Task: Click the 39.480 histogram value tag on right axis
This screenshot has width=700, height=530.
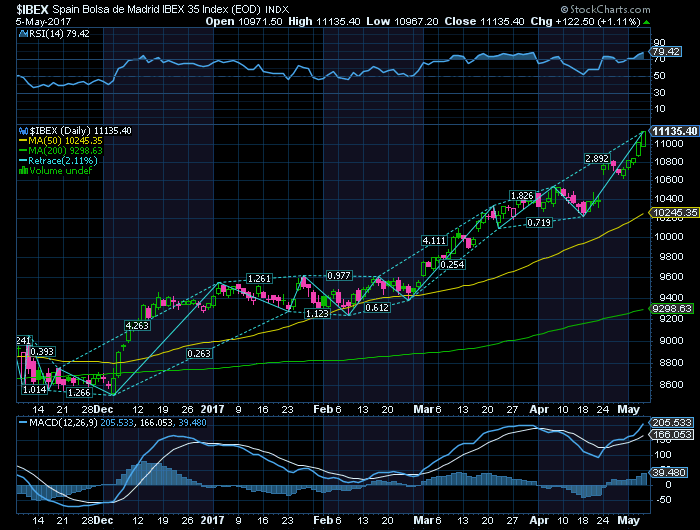Action: click(x=668, y=472)
